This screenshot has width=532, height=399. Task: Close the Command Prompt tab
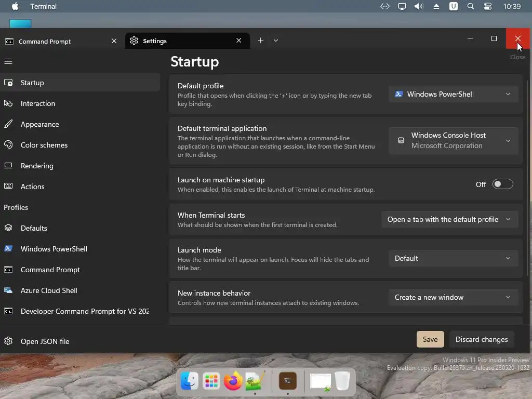[x=114, y=41]
